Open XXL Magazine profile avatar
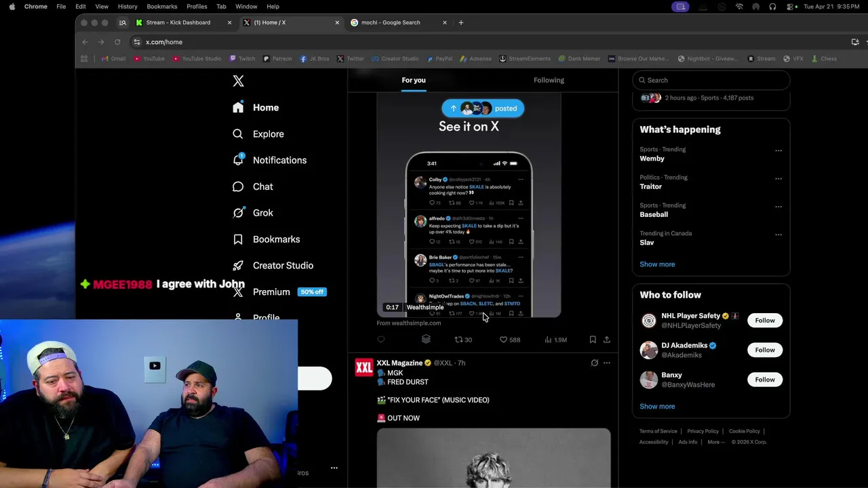This screenshot has width=868, height=488. 364,367
